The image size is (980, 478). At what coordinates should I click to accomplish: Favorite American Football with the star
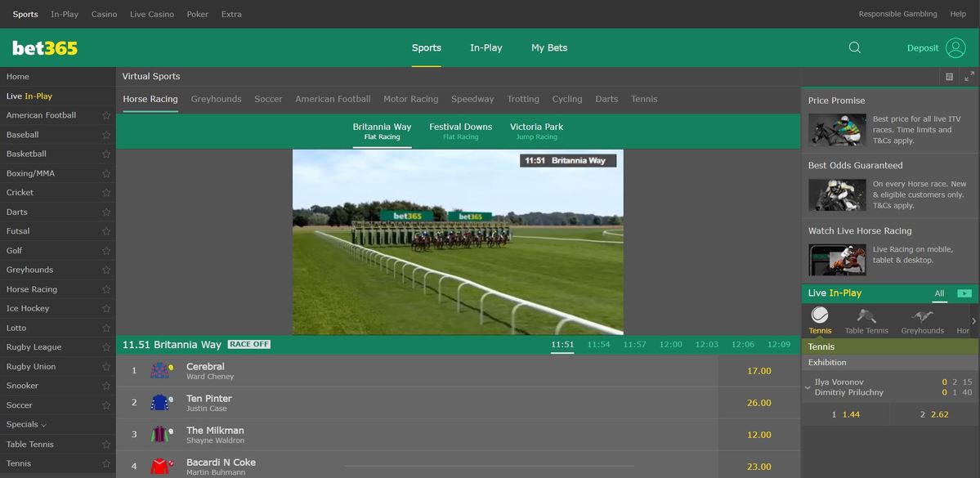click(106, 115)
